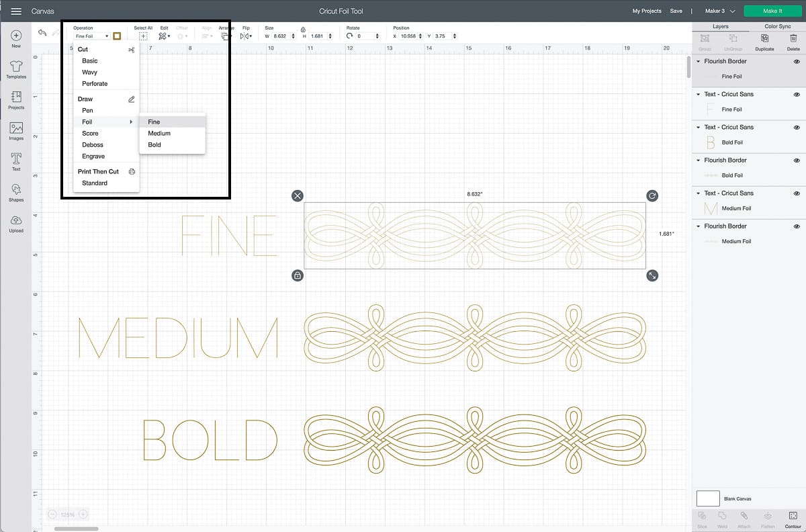Switch to the Color Sync tab

tap(777, 26)
